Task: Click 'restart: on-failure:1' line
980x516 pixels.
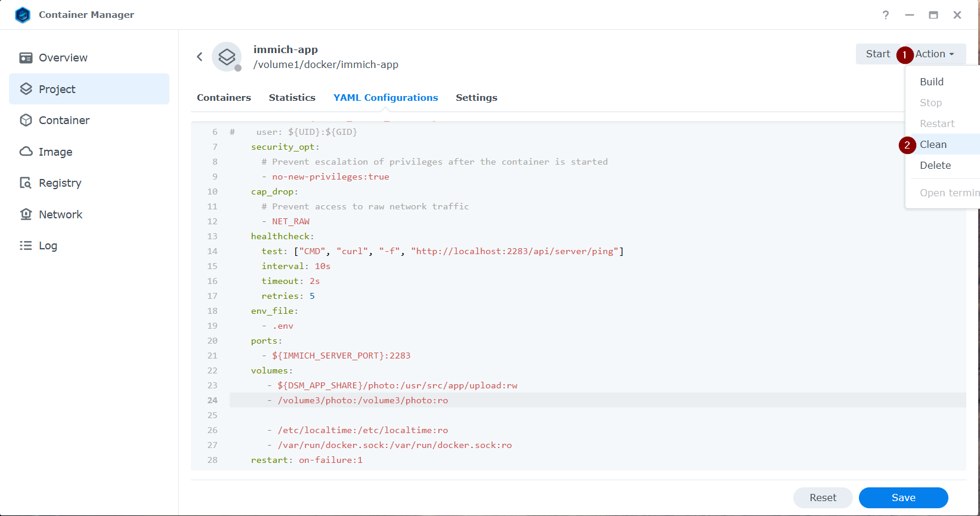Action: pyautogui.click(x=307, y=460)
